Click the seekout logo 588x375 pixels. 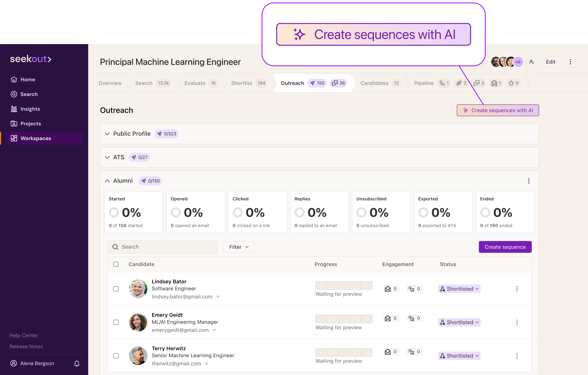[31, 59]
